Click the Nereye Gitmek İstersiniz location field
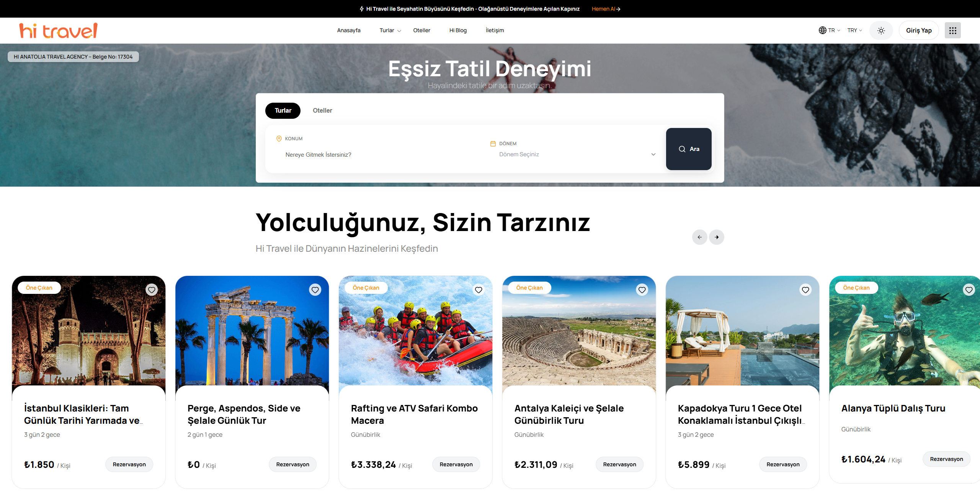This screenshot has width=980, height=500. [318, 155]
